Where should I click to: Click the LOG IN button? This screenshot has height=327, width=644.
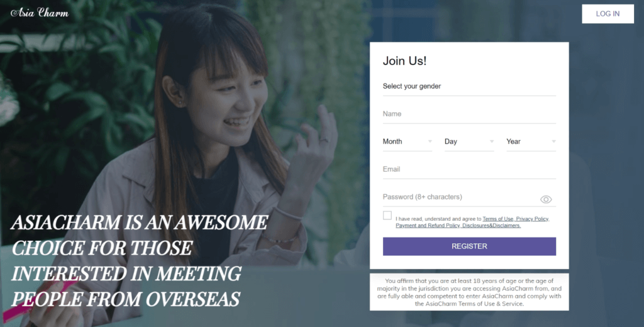pos(608,14)
